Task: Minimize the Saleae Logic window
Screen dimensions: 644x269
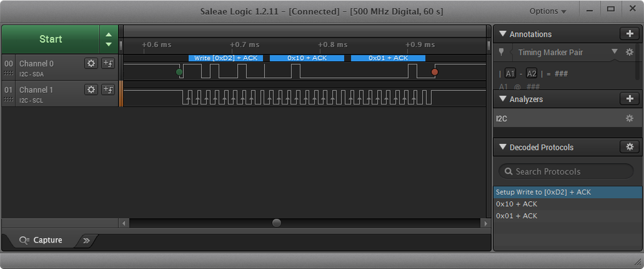Action: click(x=589, y=10)
